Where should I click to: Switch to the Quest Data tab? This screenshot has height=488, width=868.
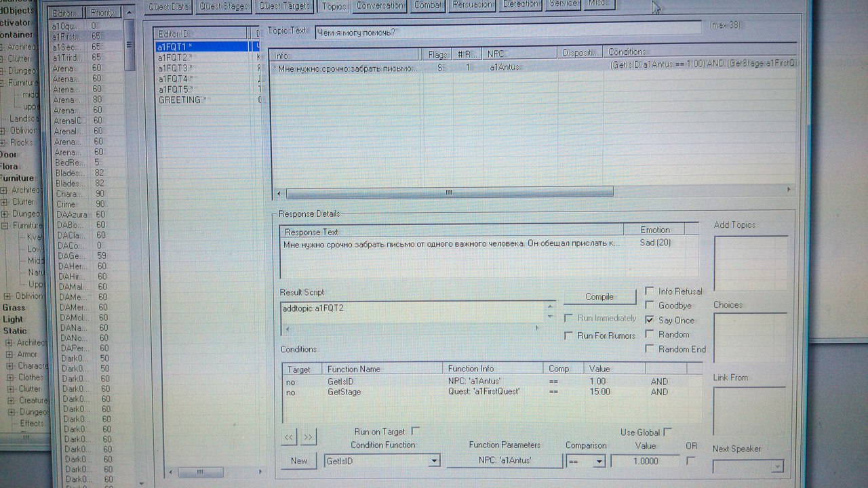[x=170, y=7]
